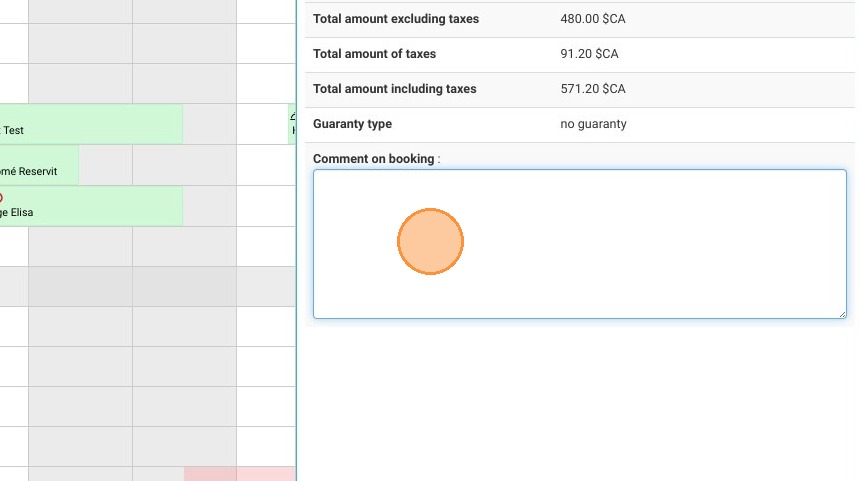860x481 pixels.
Task: Click the 'Total amount of taxes' label
Action: (x=374, y=54)
